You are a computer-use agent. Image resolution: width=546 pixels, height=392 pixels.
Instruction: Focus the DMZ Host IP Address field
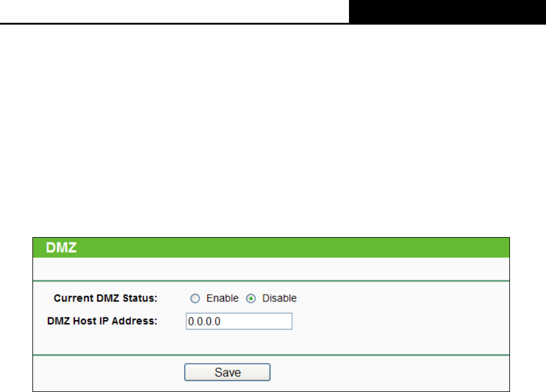(239, 321)
